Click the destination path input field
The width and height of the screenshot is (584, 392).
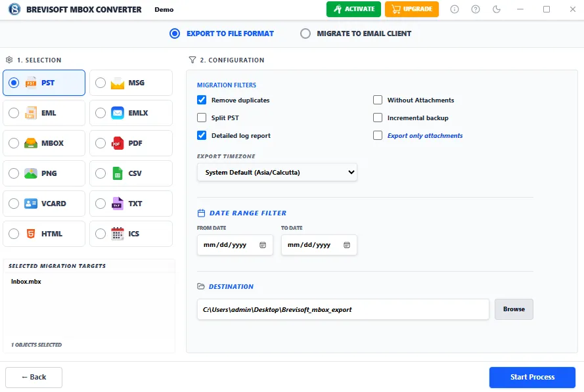tap(343, 309)
